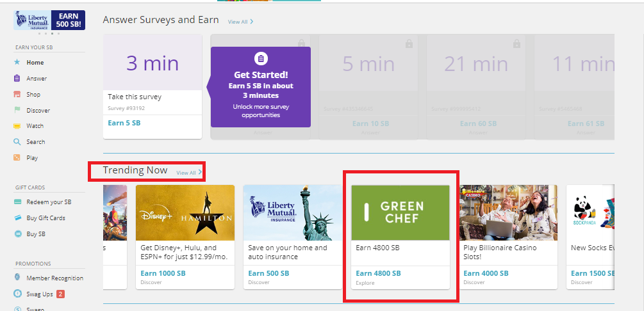
Task: Click the Search magnifier icon
Action: (x=17, y=141)
